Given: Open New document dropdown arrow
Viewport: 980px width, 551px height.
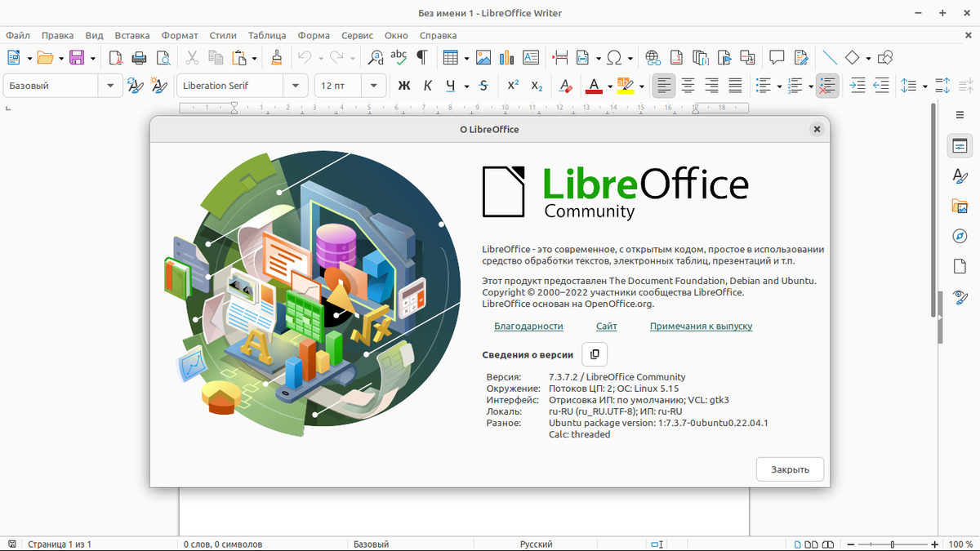Looking at the screenshot, I should tap(30, 58).
